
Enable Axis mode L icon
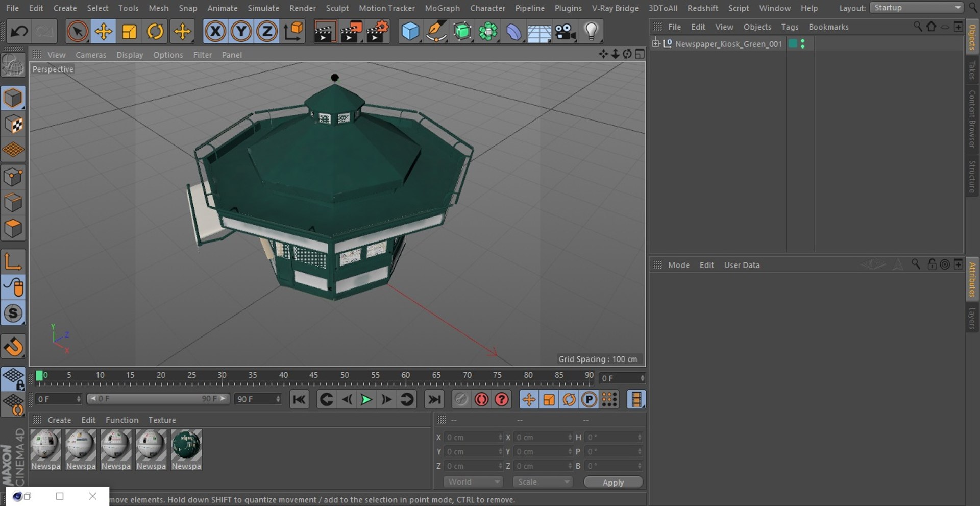(x=13, y=261)
